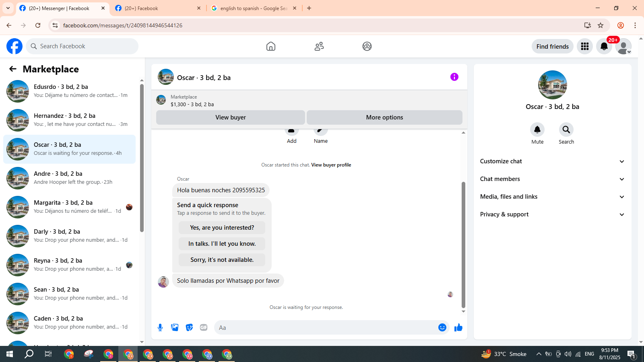Open Facebook home via logo

point(14,46)
